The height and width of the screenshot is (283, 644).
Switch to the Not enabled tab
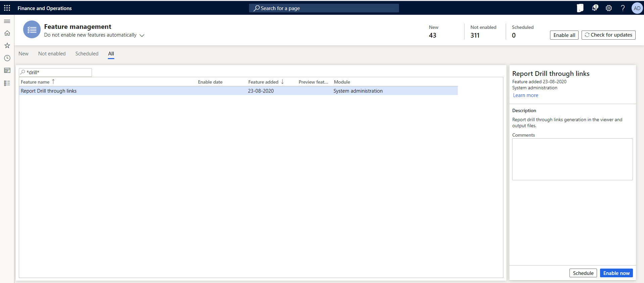pyautogui.click(x=52, y=54)
